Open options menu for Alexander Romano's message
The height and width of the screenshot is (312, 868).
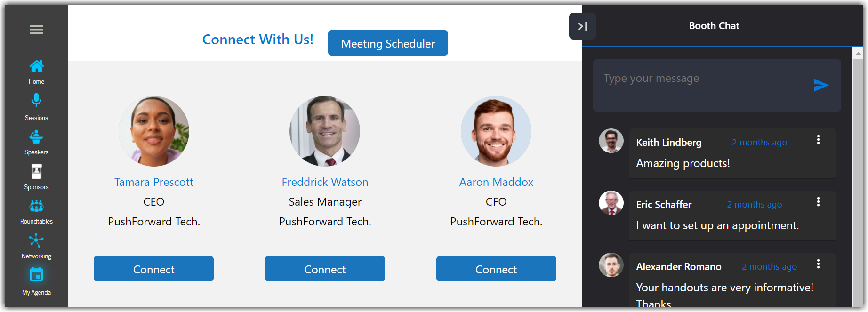tap(818, 264)
